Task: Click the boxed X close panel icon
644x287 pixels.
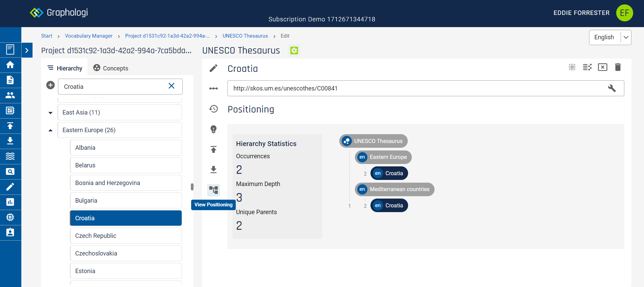Action: (x=603, y=67)
